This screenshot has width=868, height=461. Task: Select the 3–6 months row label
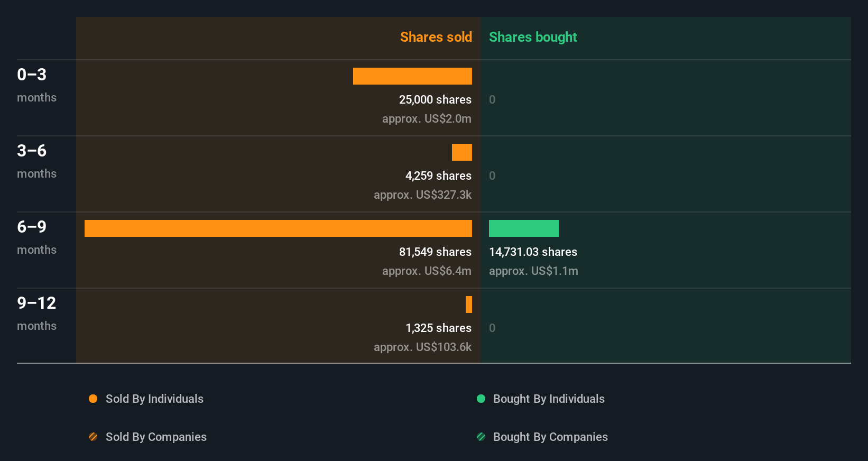coord(36,161)
